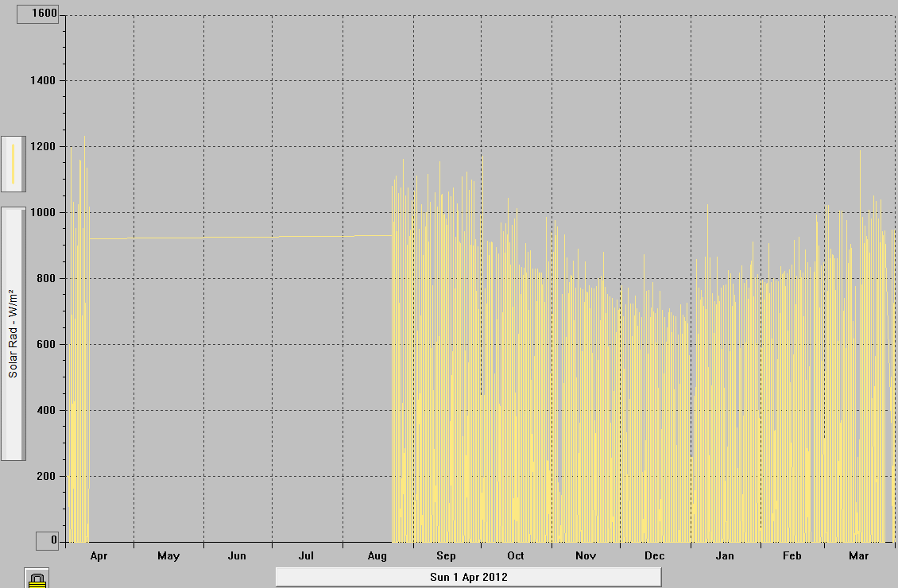The image size is (898, 588).
Task: Open the yellow line color swatch
Action: [14, 164]
